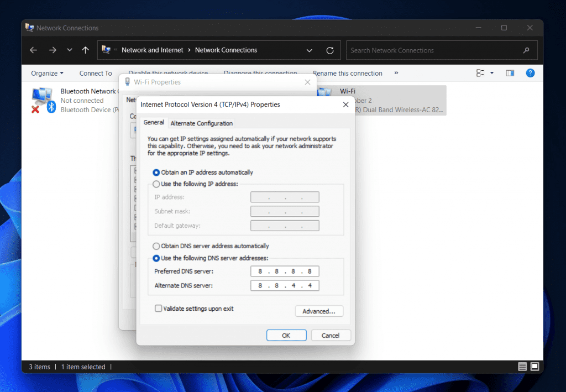
Task: Click the Back arrow in Network Connections
Action: (x=34, y=50)
